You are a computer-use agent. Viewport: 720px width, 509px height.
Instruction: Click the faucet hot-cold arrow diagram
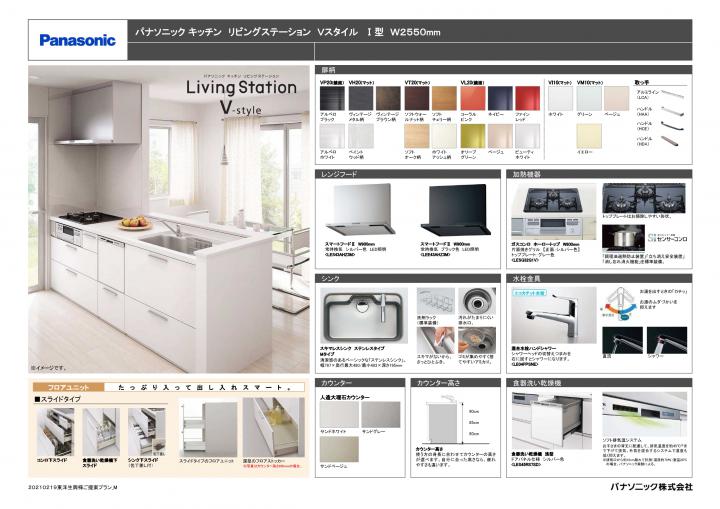click(x=619, y=304)
